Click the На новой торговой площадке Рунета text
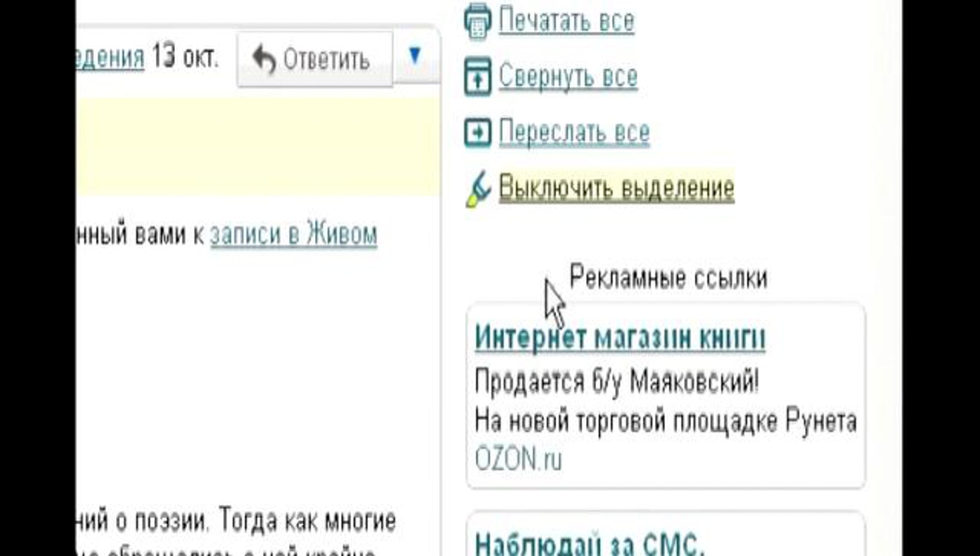Viewport: 980px width, 556px height. pos(666,421)
